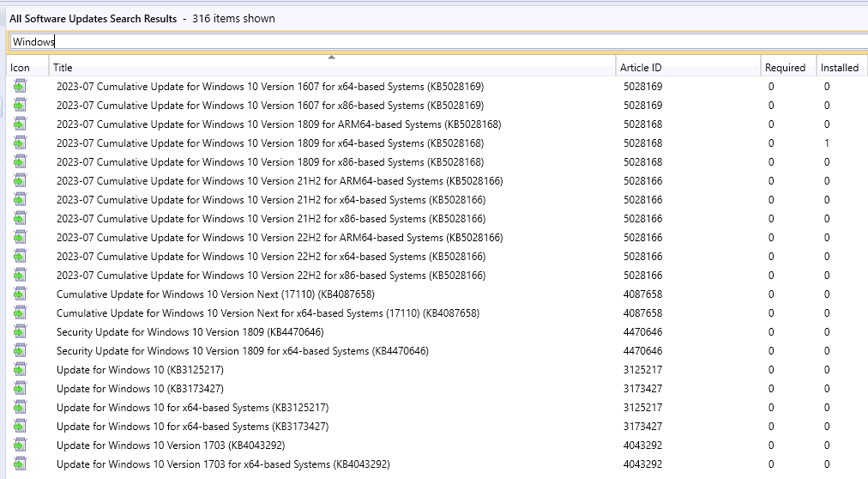Select 2023-07 Cumulative Update 21H2 x64 title
The image size is (868, 479).
coord(271,199)
